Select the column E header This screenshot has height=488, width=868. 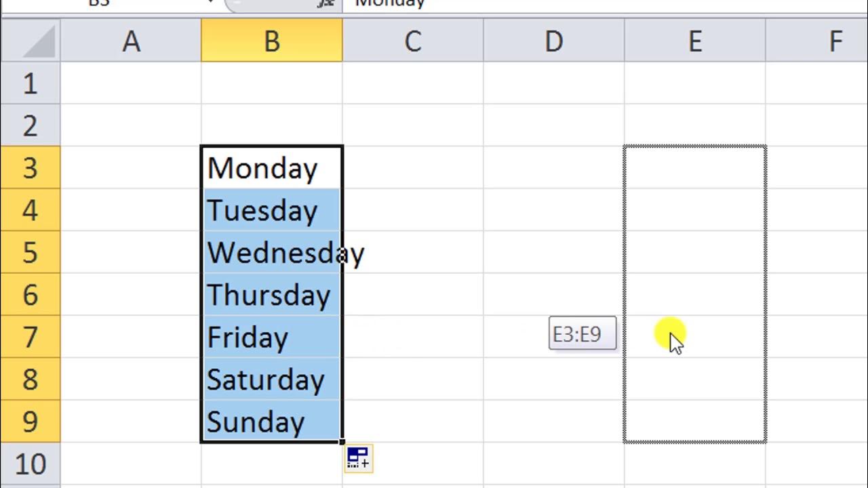[695, 42]
